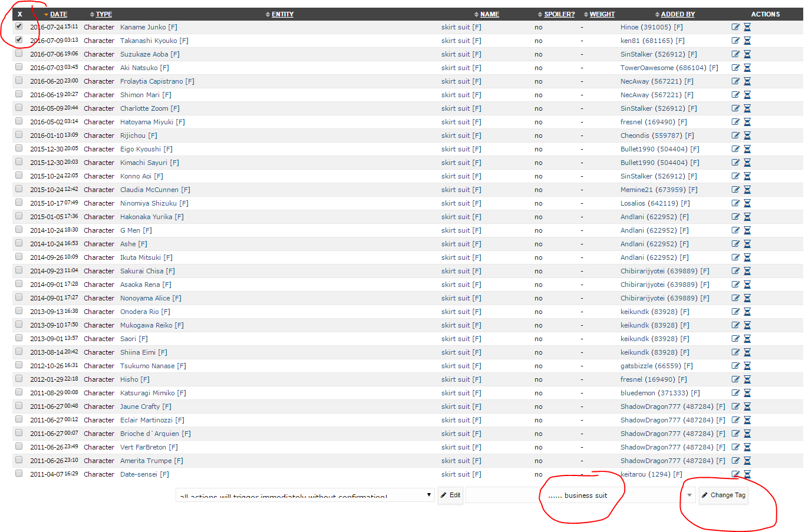Click the edit icon for Tsukumo Nanase row
This screenshot has width=805, height=532.
click(x=735, y=366)
